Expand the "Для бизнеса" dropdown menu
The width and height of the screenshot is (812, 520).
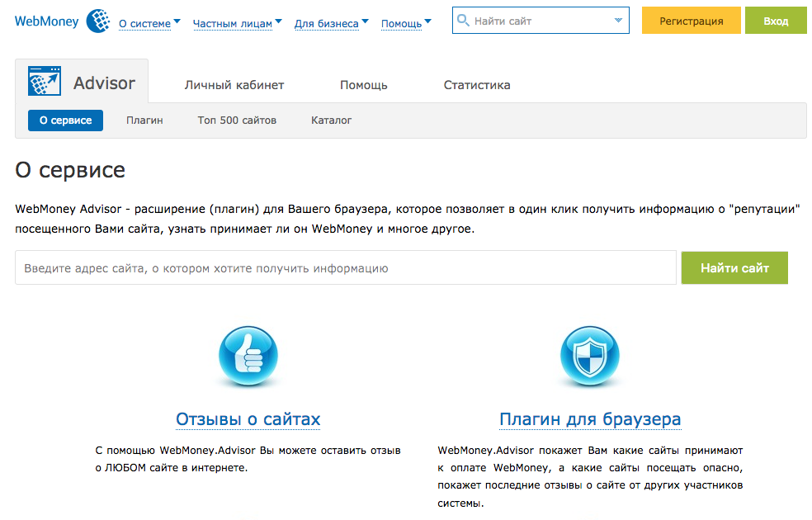pos(332,23)
